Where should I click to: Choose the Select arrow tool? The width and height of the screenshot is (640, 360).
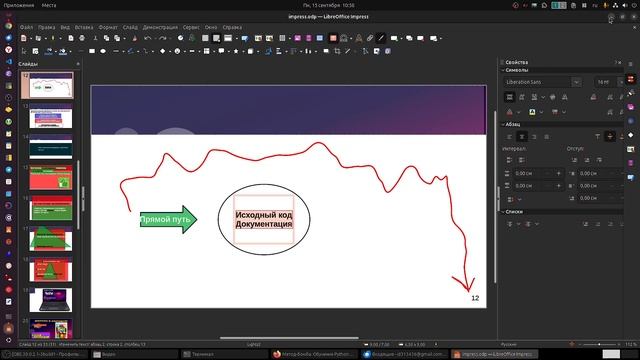(x=24, y=51)
